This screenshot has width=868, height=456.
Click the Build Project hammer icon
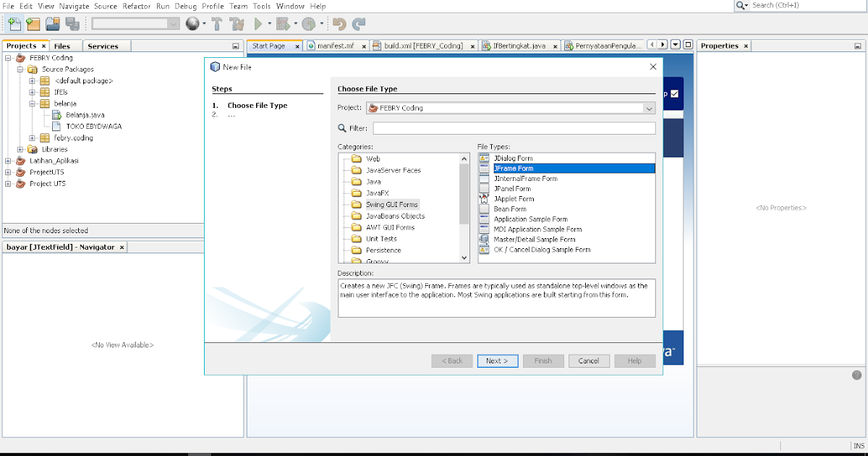(217, 23)
